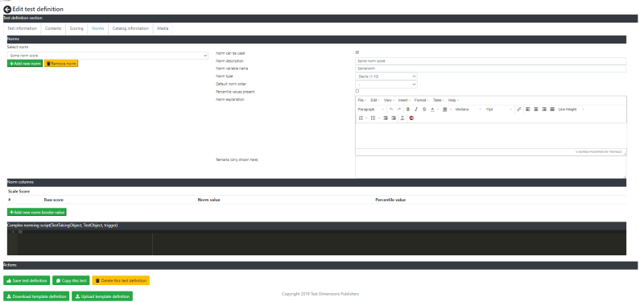Insert a link using the chain icon

(x=519, y=110)
